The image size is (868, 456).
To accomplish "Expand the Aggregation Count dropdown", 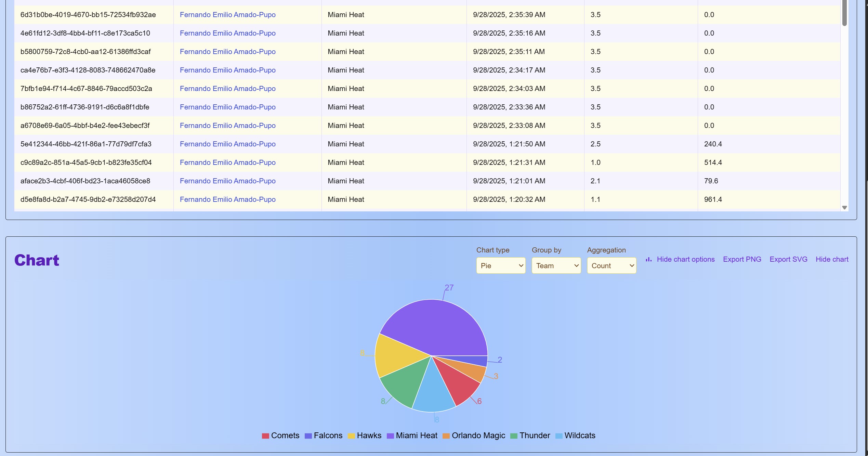I will pos(611,266).
